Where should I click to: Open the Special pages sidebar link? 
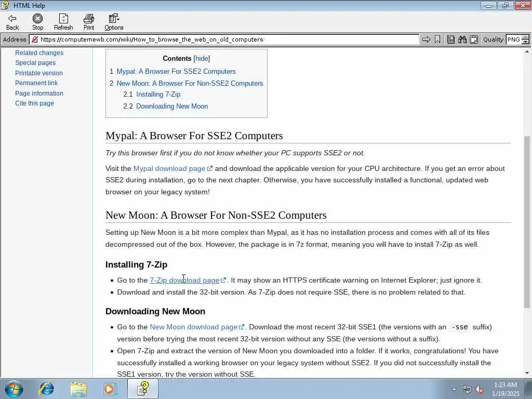35,63
